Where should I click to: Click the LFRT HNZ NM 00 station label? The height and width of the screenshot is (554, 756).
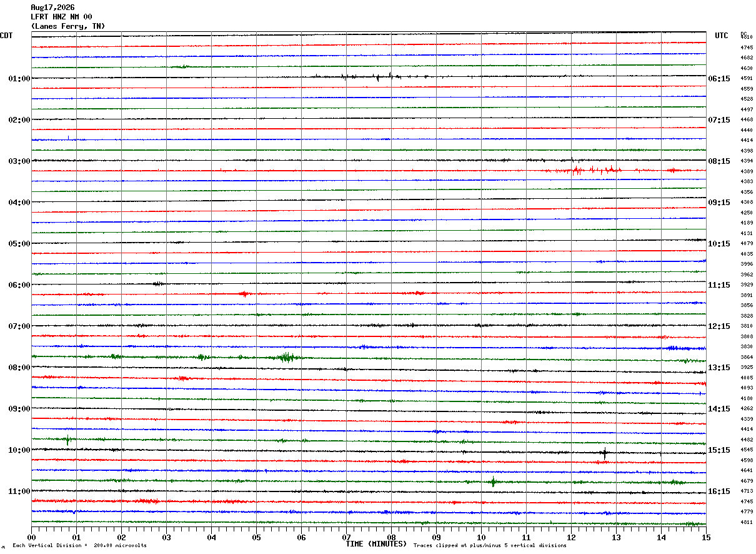(61, 17)
